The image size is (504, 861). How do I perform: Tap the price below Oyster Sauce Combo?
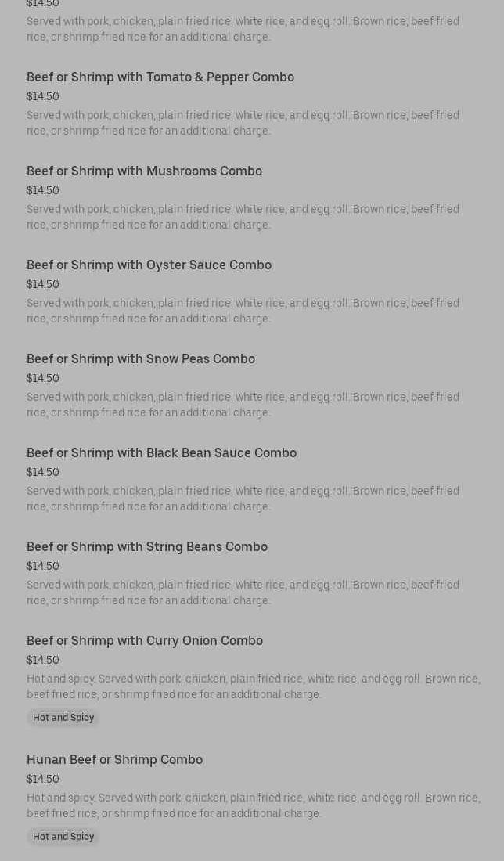click(x=43, y=285)
